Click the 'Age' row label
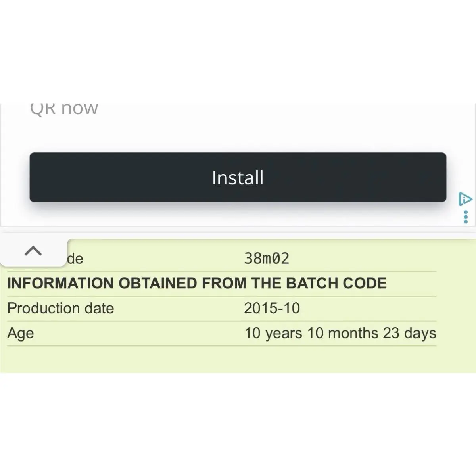This screenshot has width=476, height=476. [21, 334]
